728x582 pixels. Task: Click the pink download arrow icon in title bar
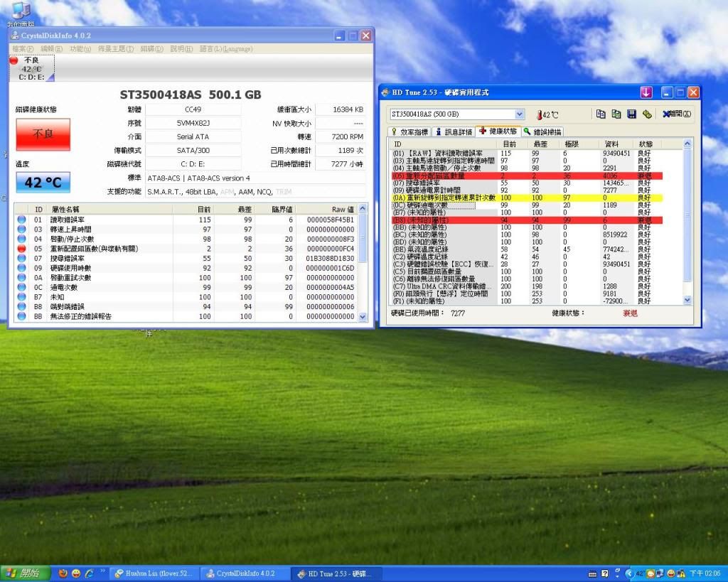(x=646, y=92)
